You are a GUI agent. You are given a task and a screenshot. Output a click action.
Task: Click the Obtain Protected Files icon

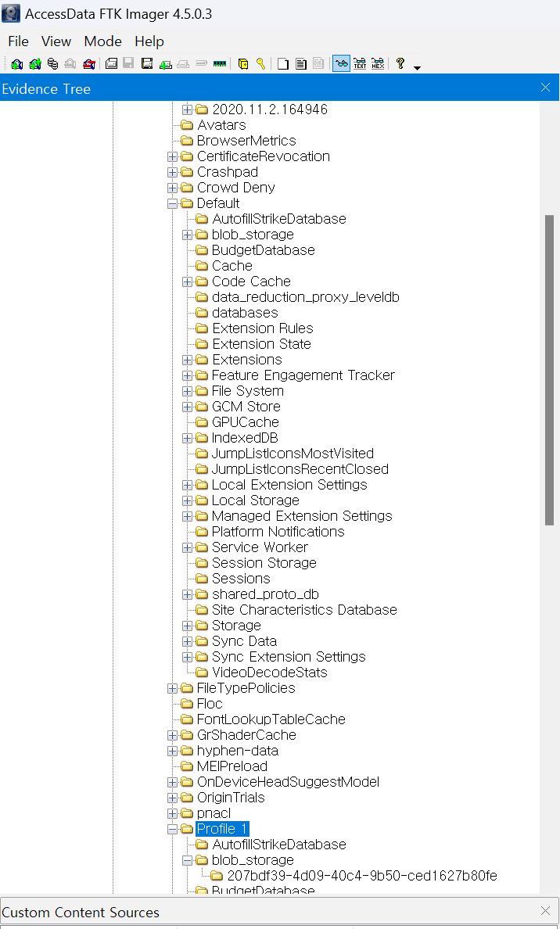click(x=242, y=63)
